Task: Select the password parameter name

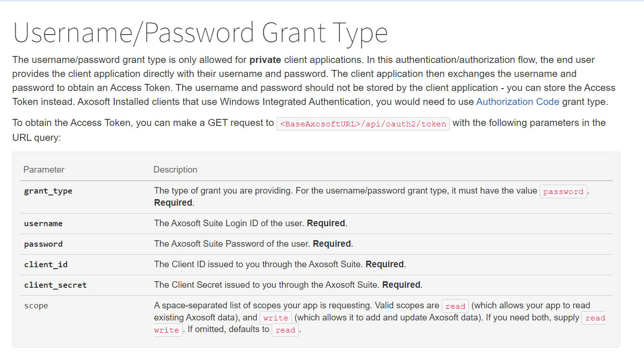Action: 43,244
